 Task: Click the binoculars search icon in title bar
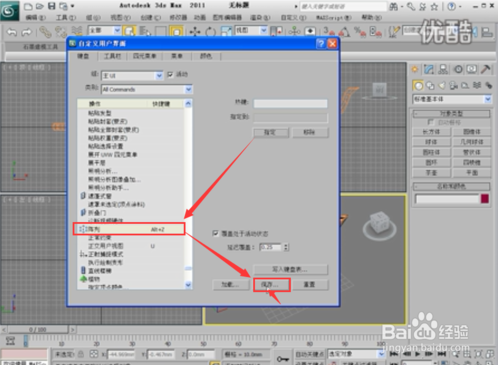click(394, 6)
